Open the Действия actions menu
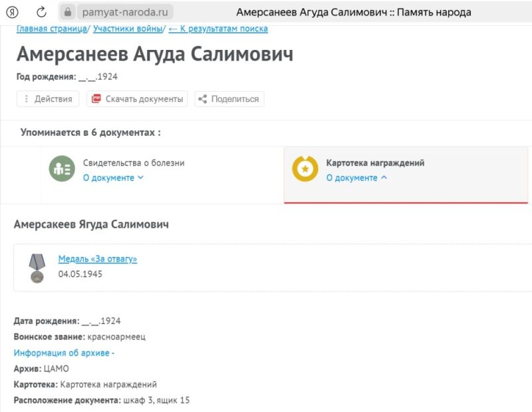Image resolution: width=532 pixels, height=412 pixels. (x=48, y=99)
